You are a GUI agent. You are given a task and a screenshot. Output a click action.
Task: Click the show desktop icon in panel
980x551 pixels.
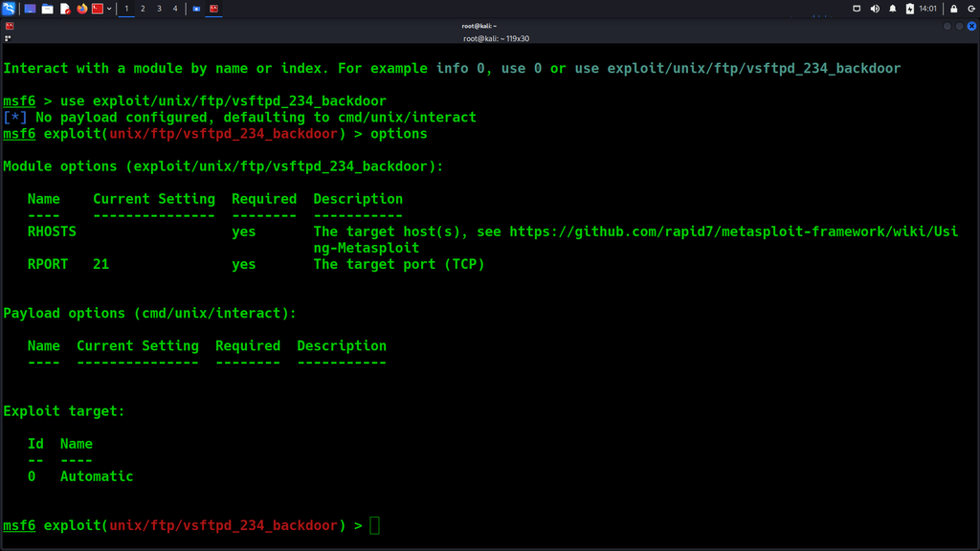click(x=31, y=9)
